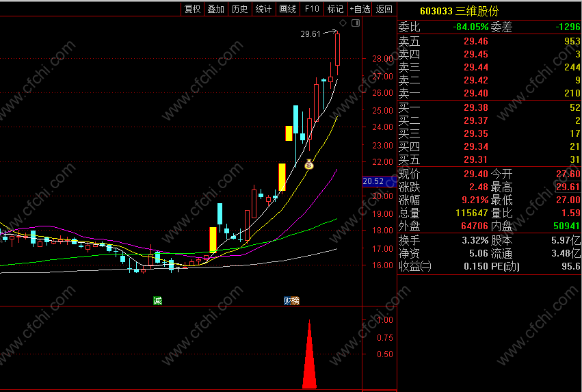Screen dimensions: 582x392
Task: Select 买一 price 29.38
Action: (476, 107)
